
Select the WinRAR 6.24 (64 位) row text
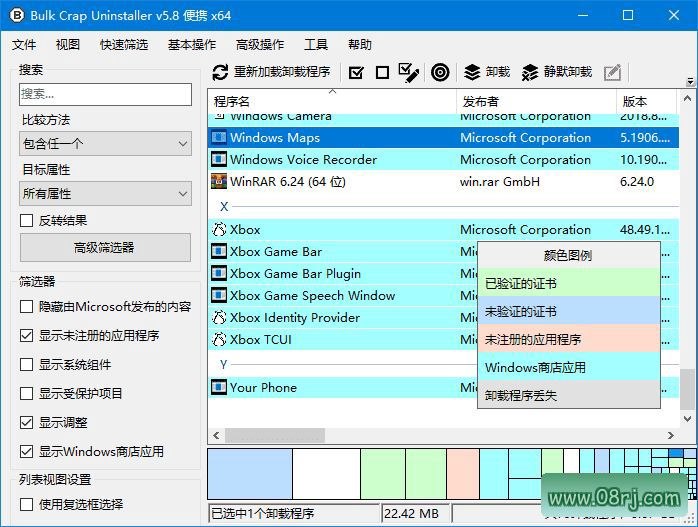[288, 182]
